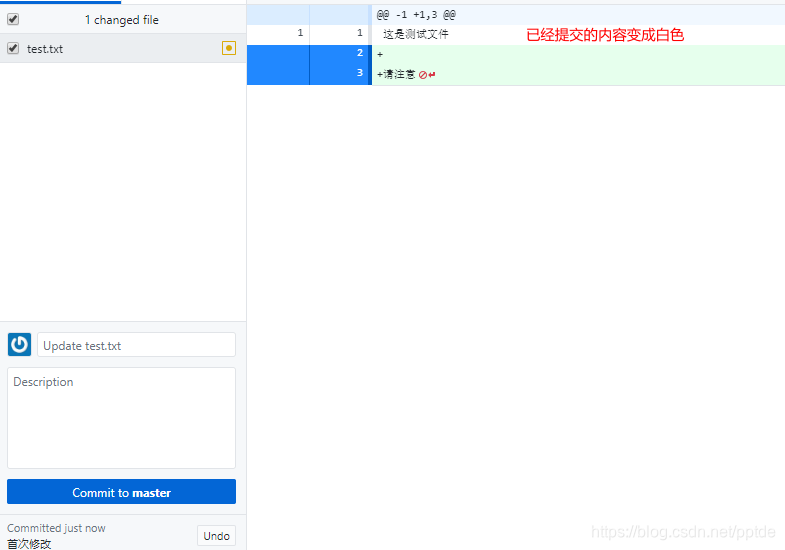Select diff line number 2 in gutter
Viewport: 785px width, 550px height.
[340, 53]
